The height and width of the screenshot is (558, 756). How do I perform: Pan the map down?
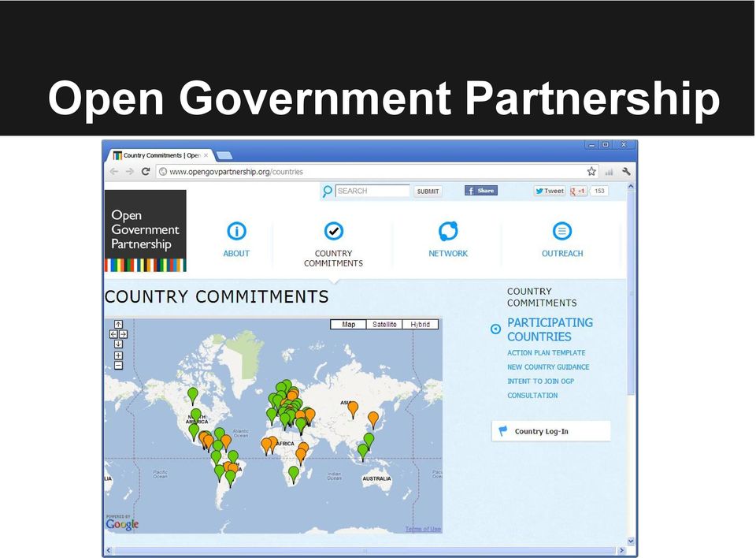(x=119, y=344)
